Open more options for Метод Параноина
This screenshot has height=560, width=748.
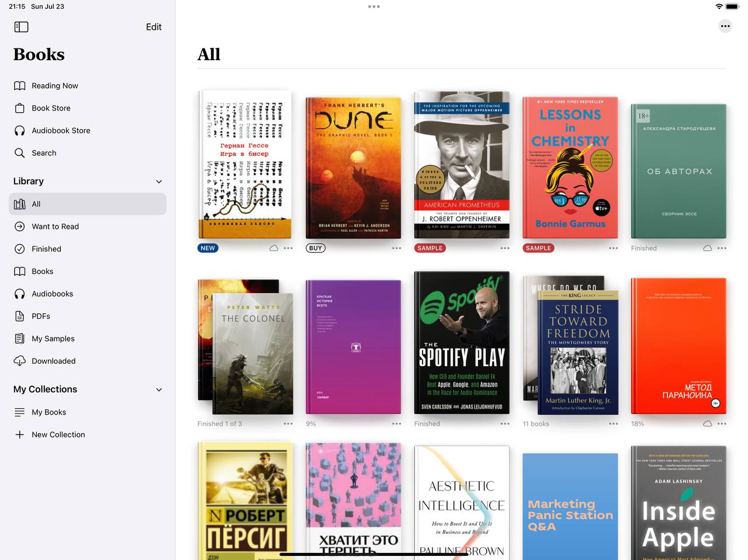pyautogui.click(x=722, y=424)
